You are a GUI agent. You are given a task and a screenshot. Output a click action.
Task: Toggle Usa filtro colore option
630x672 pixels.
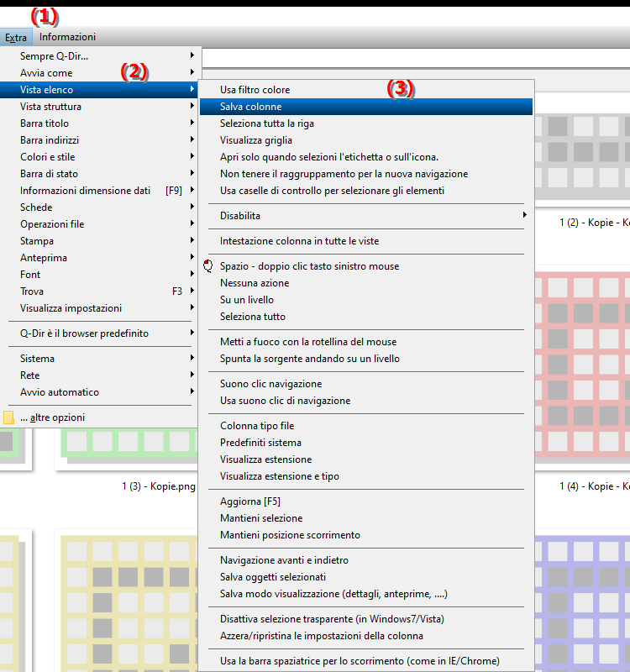(366, 90)
